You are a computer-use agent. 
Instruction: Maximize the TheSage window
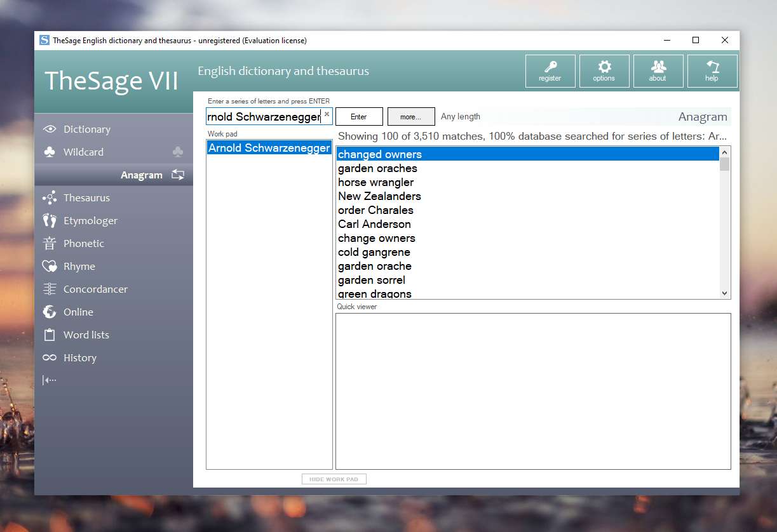[696, 40]
